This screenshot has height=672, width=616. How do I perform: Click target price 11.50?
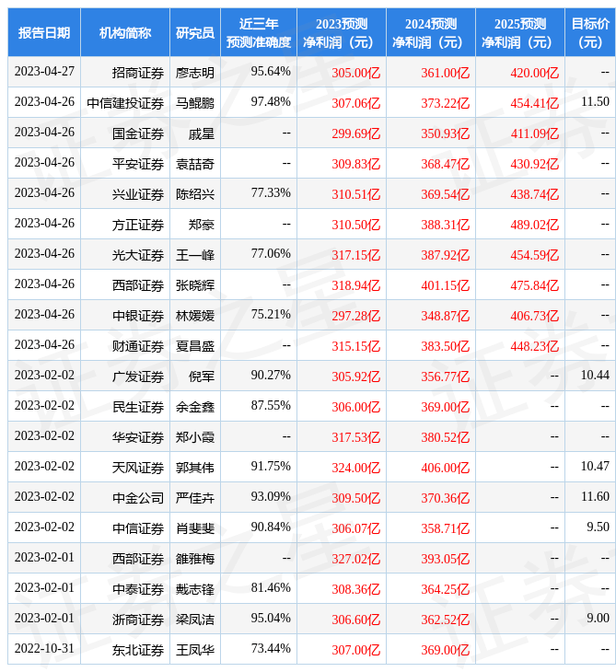tap(595, 102)
